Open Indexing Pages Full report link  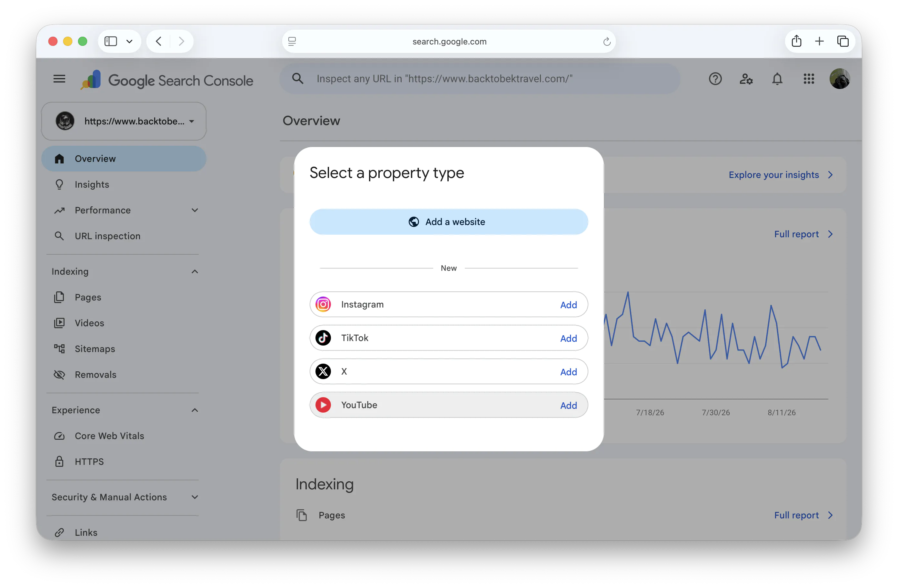click(x=804, y=515)
